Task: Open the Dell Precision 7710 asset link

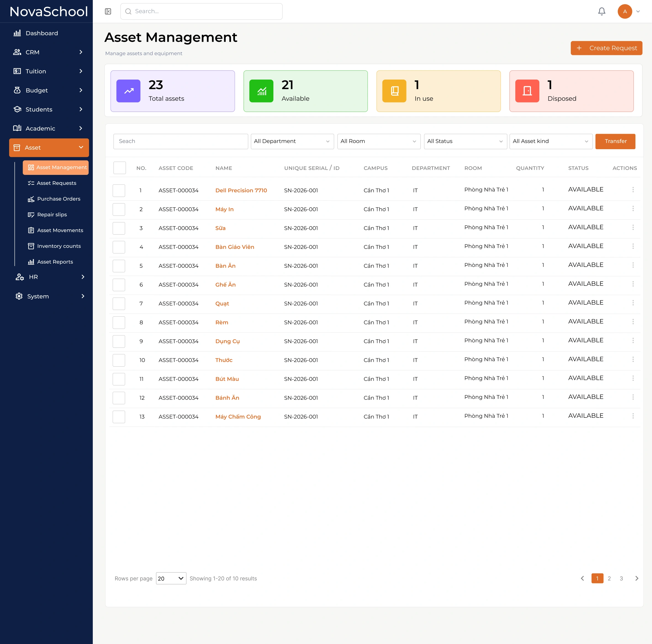Action: click(x=241, y=190)
